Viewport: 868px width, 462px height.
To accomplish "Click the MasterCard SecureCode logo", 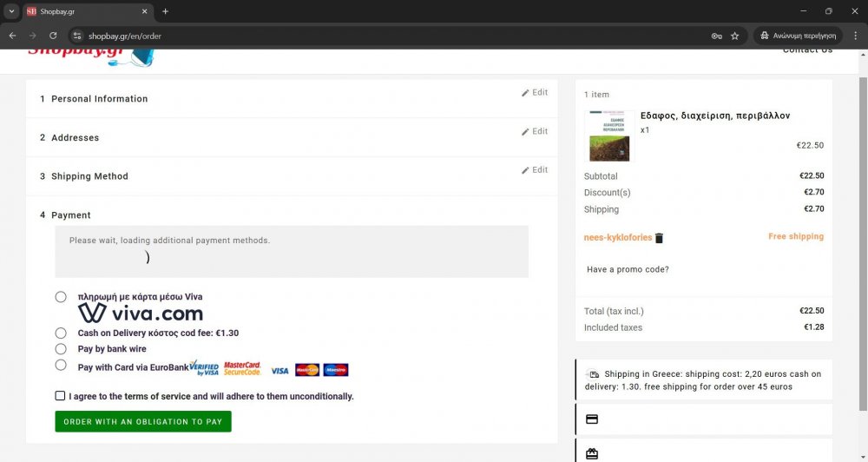I will click(x=242, y=368).
